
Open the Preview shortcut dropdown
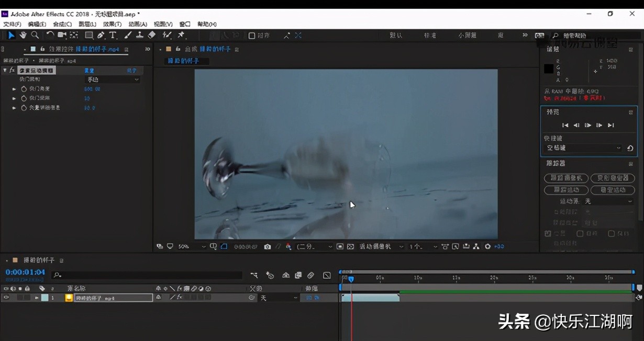tap(583, 148)
